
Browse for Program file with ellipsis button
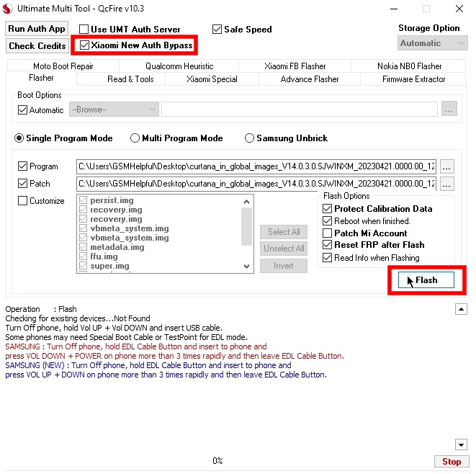(x=446, y=166)
